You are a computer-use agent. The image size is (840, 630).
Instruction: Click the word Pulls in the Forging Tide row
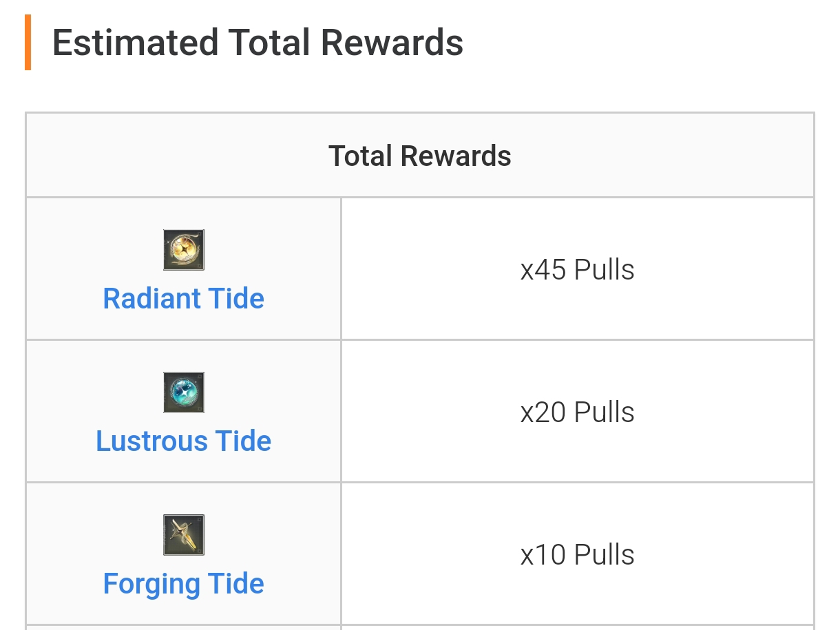click(605, 554)
